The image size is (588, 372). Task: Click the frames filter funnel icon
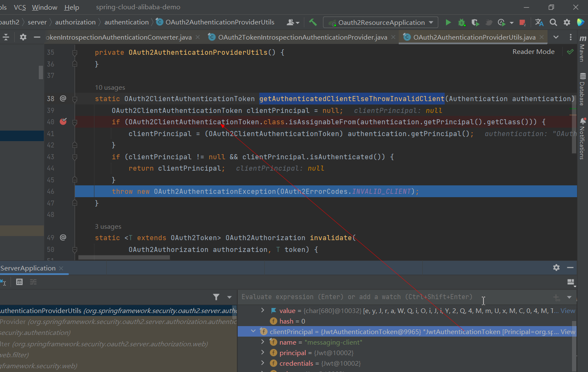coord(216,297)
